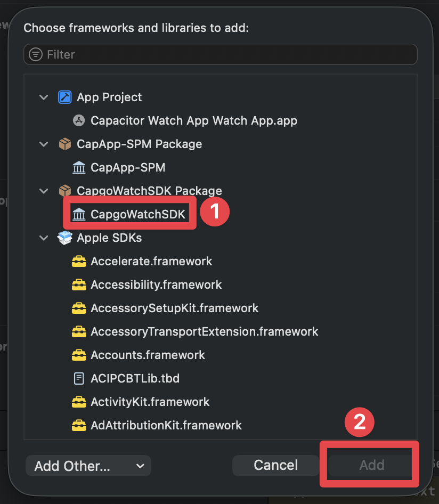Screen dimensions: 439x504
Task: Click the Apple SDKs stacked boxes icon
Action: pos(65,238)
